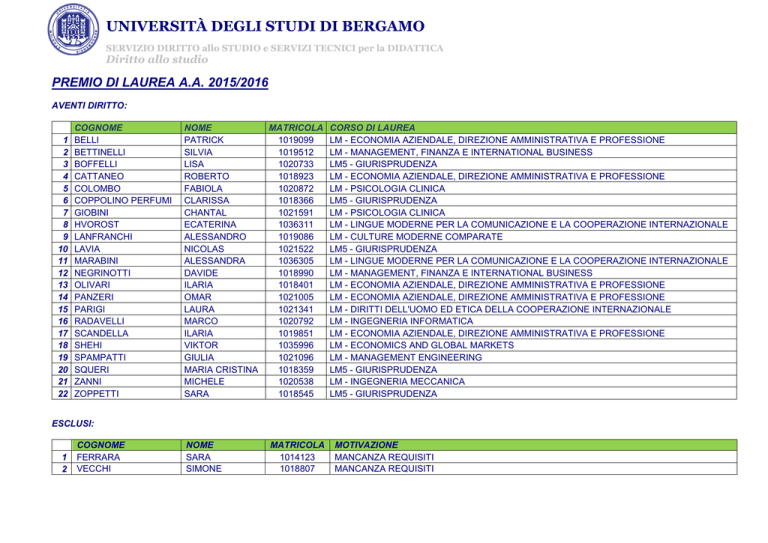Click excluded matricola 1018807
Image resolution: width=768 pixels, height=543 pixels.
click(297, 469)
